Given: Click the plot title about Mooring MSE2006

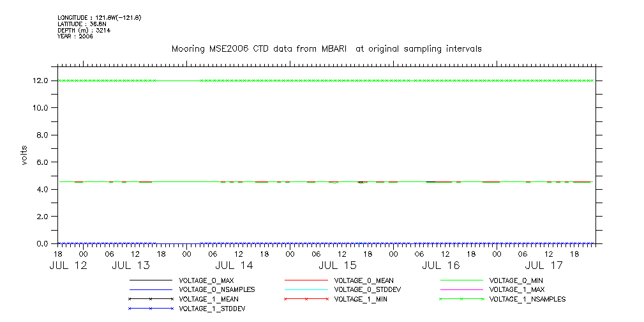Looking at the screenshot, I should (x=326, y=49).
